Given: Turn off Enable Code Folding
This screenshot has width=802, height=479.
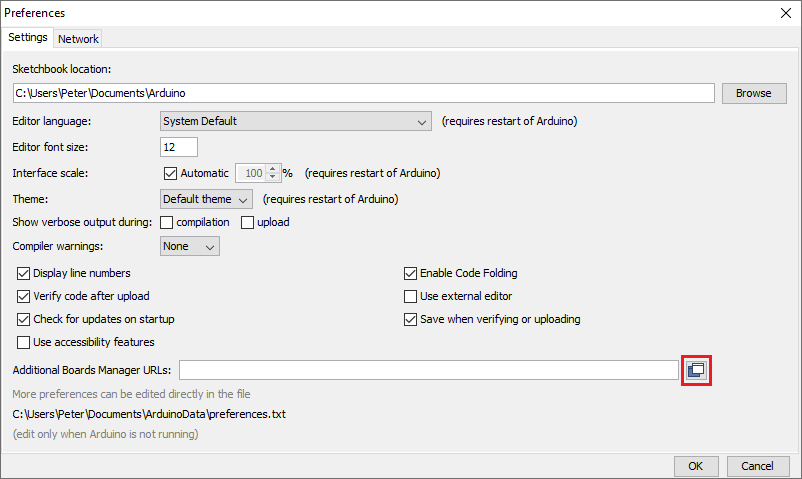Looking at the screenshot, I should click(x=410, y=273).
